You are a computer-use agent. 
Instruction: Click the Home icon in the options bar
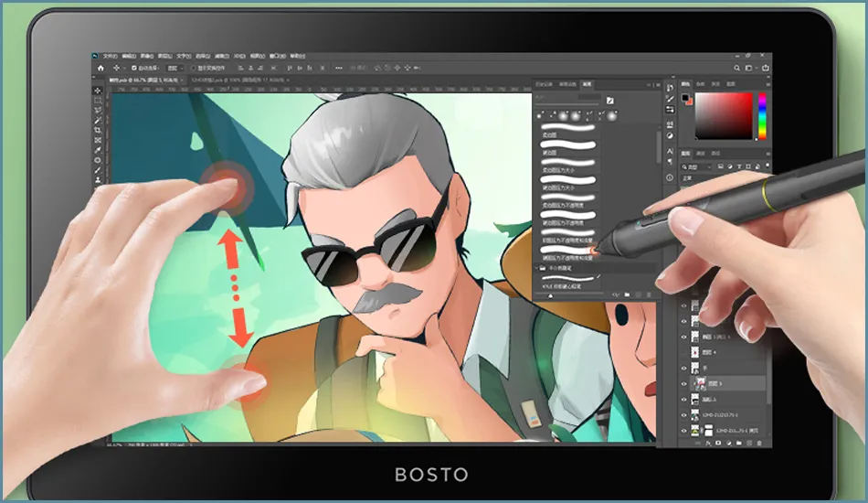click(100, 68)
